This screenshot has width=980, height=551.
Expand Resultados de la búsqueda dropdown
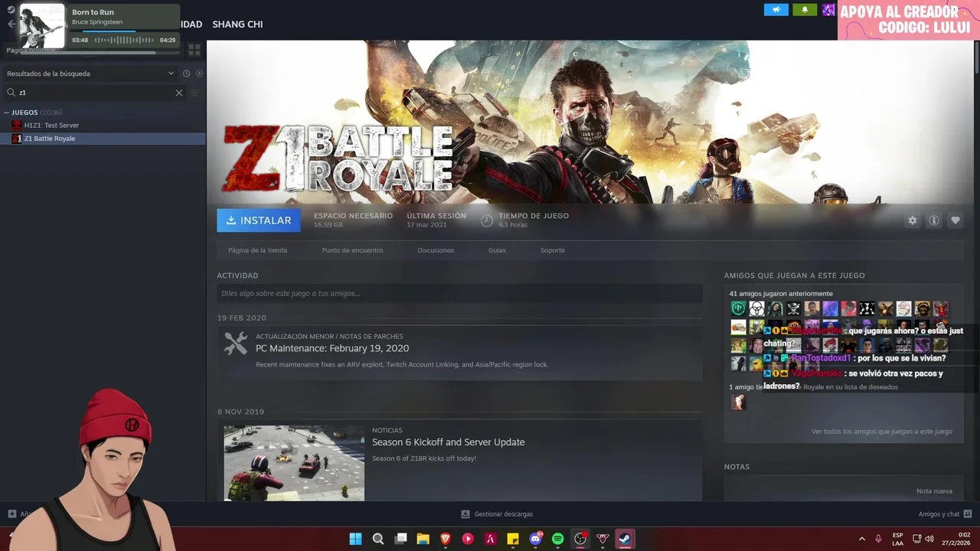click(90, 73)
